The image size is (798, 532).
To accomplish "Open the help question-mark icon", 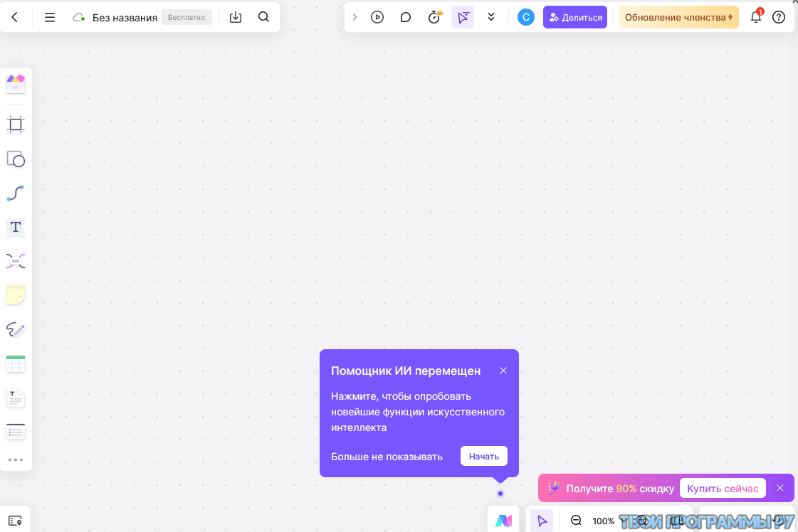I will [x=779, y=17].
